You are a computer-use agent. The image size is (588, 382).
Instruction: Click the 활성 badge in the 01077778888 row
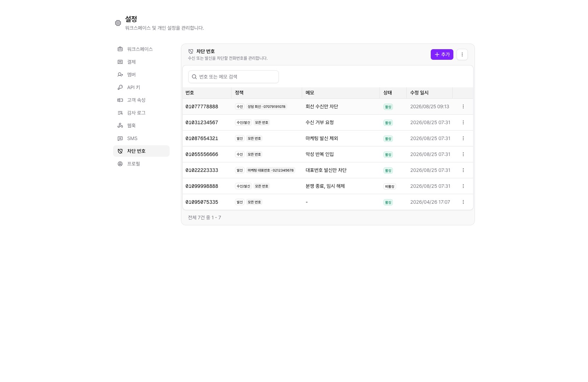tap(388, 107)
